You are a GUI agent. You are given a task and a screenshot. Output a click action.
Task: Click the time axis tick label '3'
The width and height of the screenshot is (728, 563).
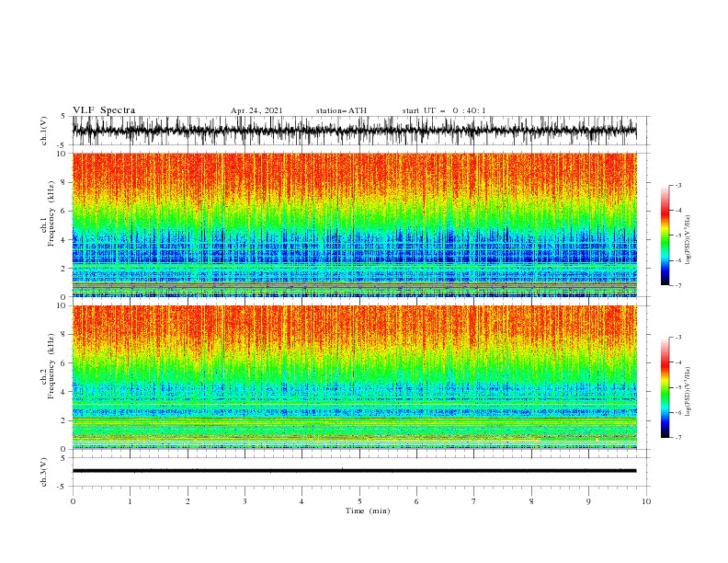point(245,501)
